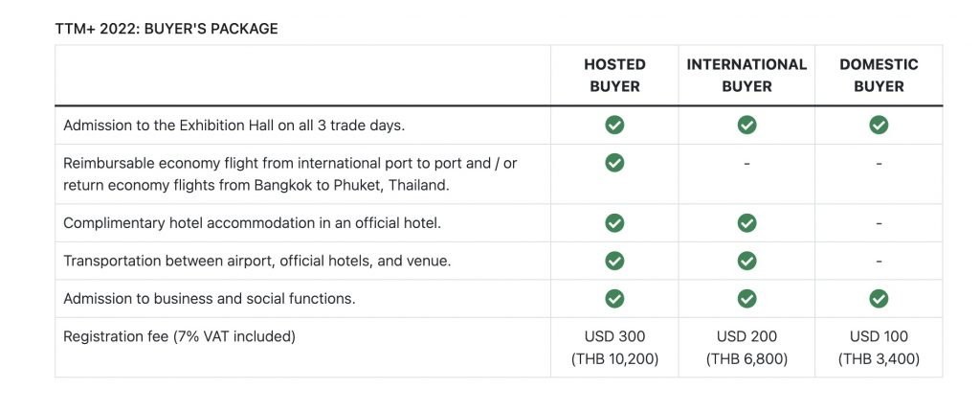Click Domestic Buyer exhibition hall admission checkmark
Viewport: 980px width, 412px height.
coord(879,126)
